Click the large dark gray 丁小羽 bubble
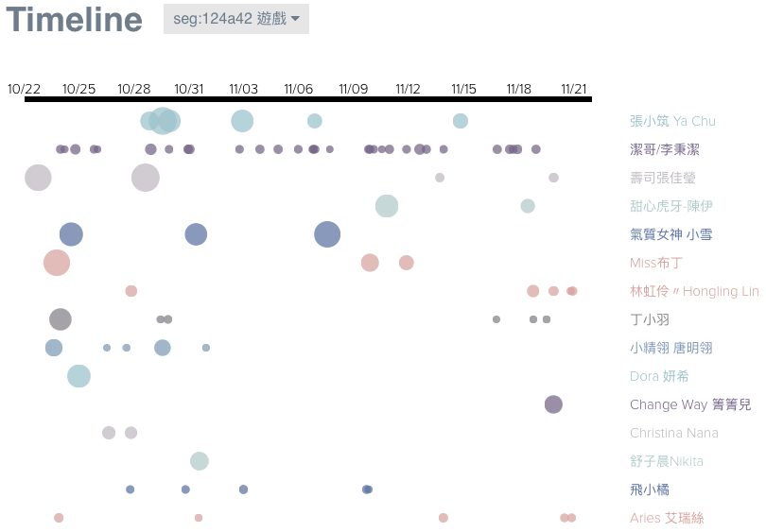766x532 pixels. [60, 319]
